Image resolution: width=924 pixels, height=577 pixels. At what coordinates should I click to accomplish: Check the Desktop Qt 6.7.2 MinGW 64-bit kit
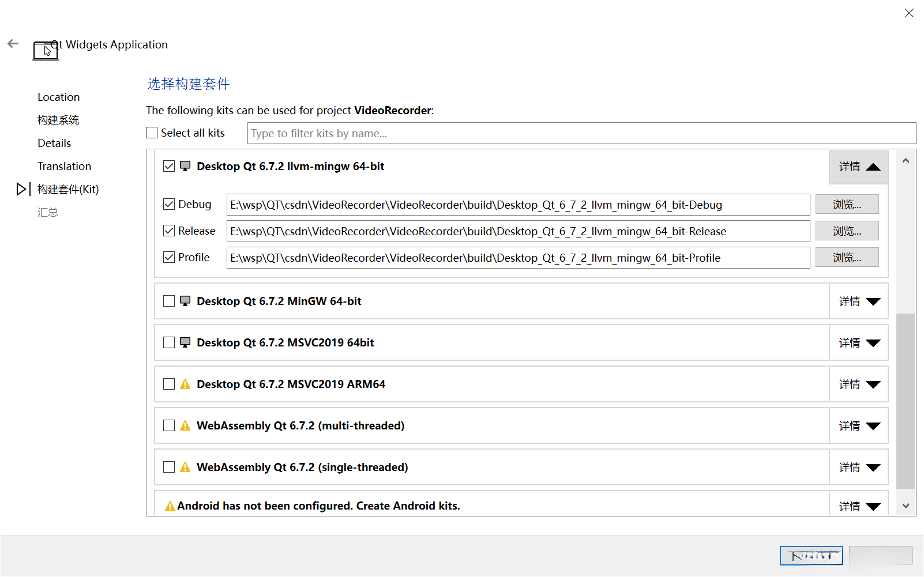point(169,301)
